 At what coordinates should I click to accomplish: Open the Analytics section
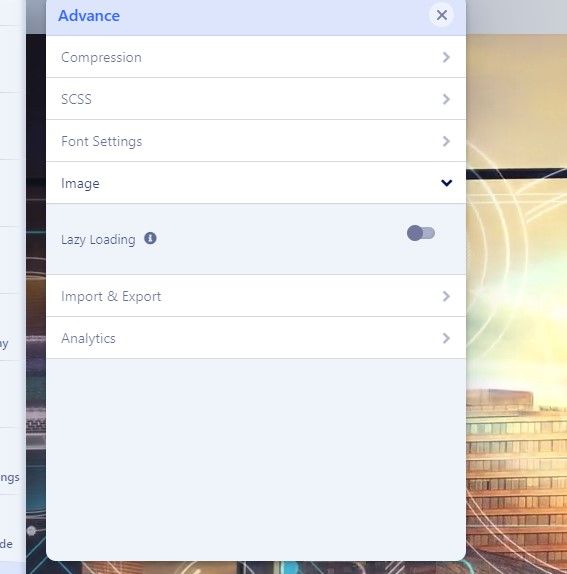(256, 338)
